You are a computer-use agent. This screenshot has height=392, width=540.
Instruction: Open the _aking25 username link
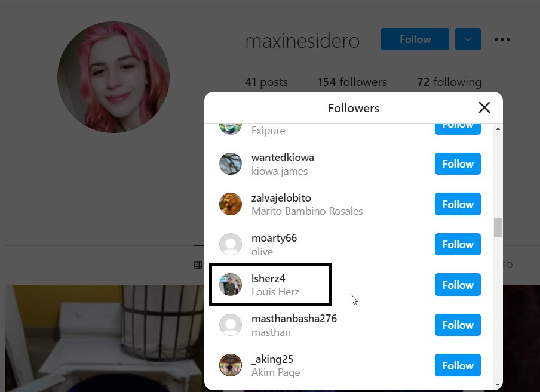point(272,359)
